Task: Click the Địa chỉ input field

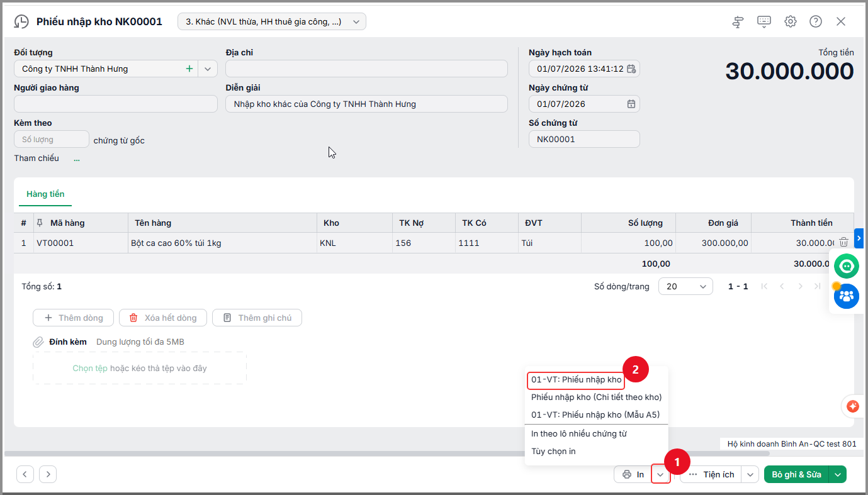Action: 366,69
